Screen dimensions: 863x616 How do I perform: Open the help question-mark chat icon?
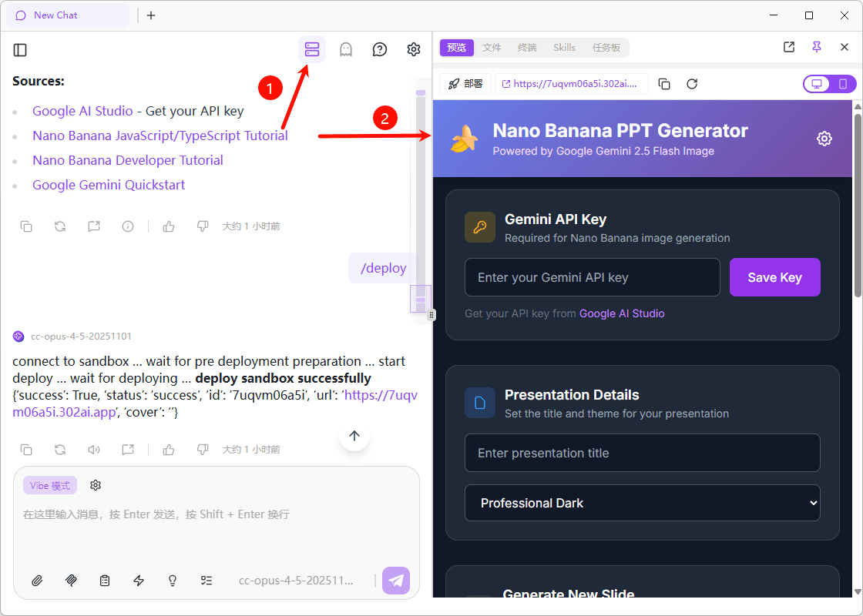tap(380, 50)
